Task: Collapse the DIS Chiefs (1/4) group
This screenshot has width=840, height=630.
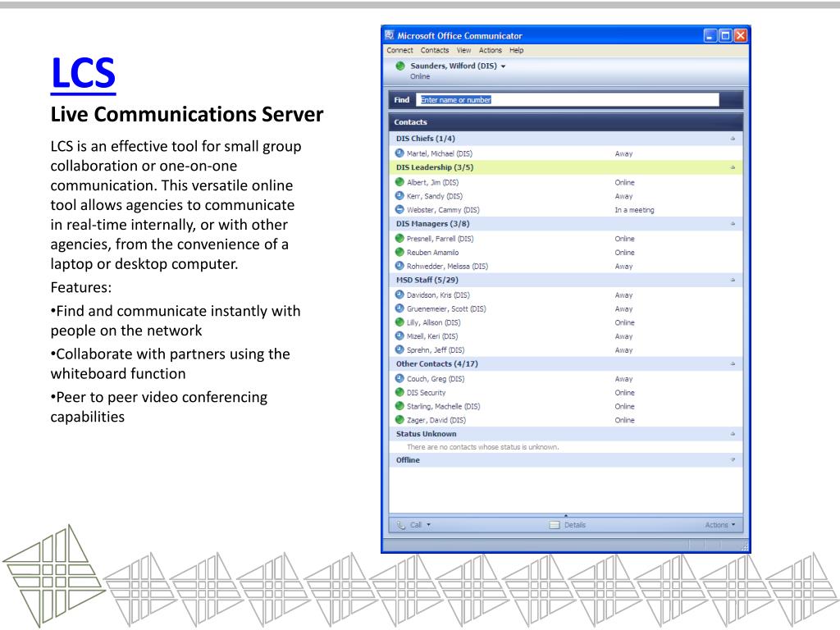Action: [733, 139]
